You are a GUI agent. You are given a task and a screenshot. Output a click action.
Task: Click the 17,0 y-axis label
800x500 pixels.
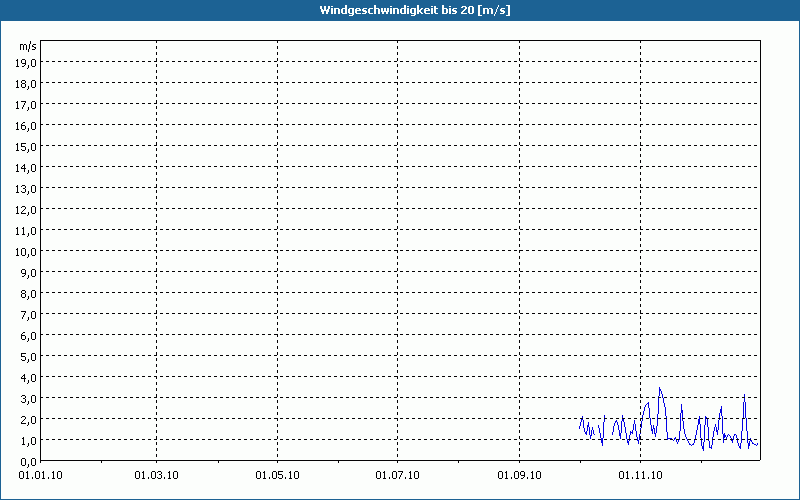coord(26,105)
